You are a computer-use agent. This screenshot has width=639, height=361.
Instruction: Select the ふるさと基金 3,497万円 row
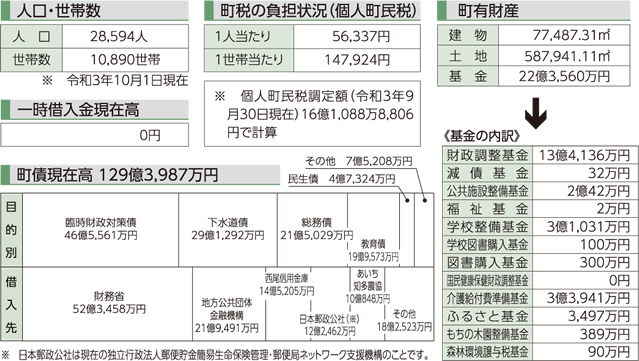click(540, 316)
